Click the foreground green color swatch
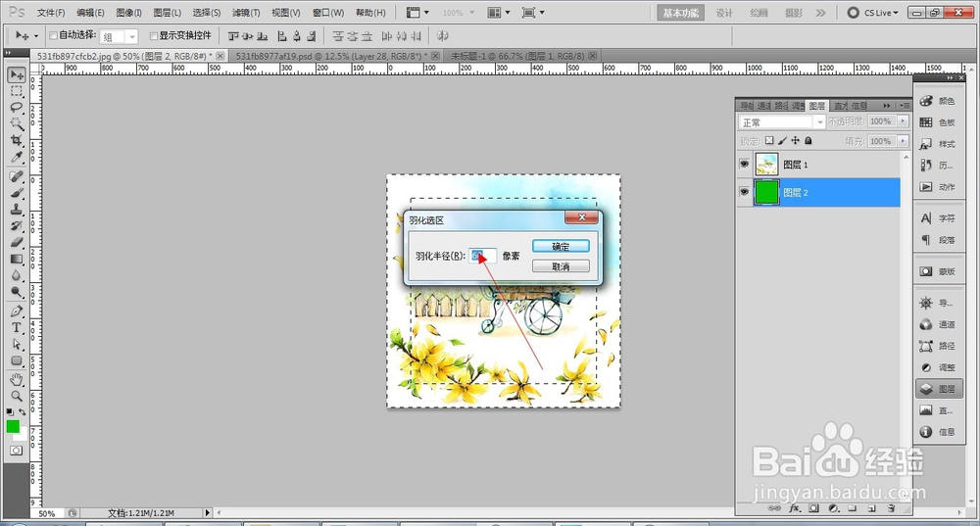 click(13, 426)
